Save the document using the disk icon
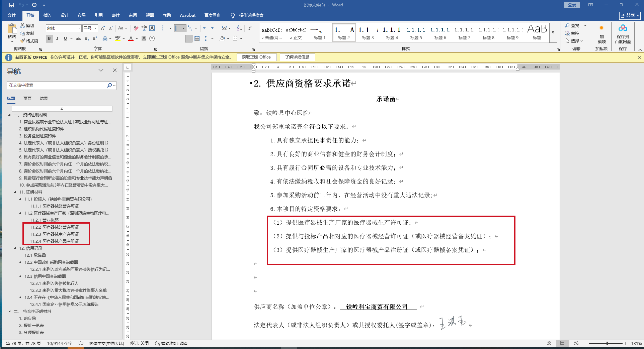The height and width of the screenshot is (349, 644). (12, 5)
